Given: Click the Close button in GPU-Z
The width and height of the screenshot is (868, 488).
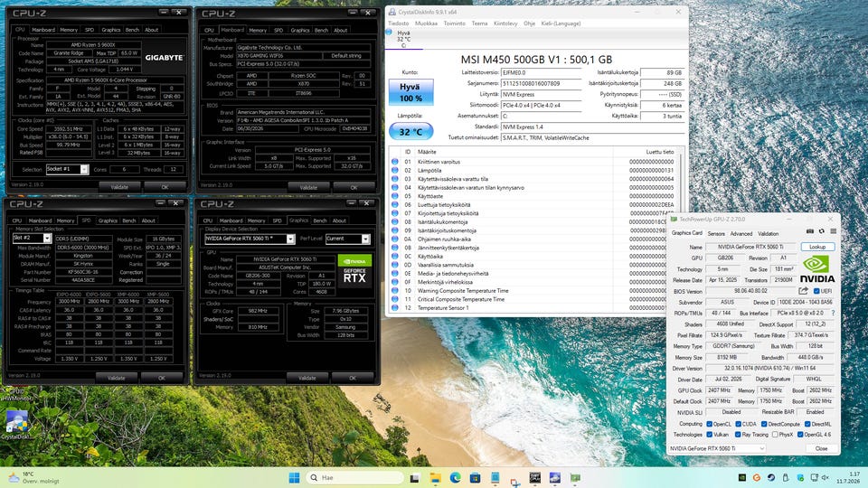Looking at the screenshot, I should pos(821,448).
